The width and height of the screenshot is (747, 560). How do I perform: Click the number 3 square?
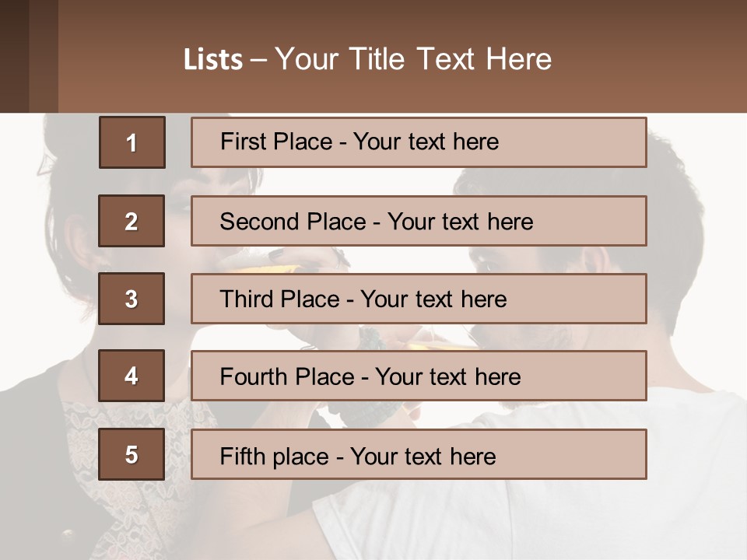click(x=132, y=299)
